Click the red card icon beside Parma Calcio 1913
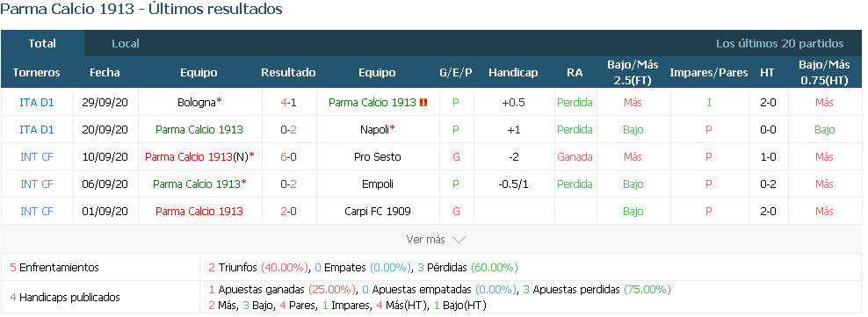Viewport: 868px width, 317px height. [424, 103]
